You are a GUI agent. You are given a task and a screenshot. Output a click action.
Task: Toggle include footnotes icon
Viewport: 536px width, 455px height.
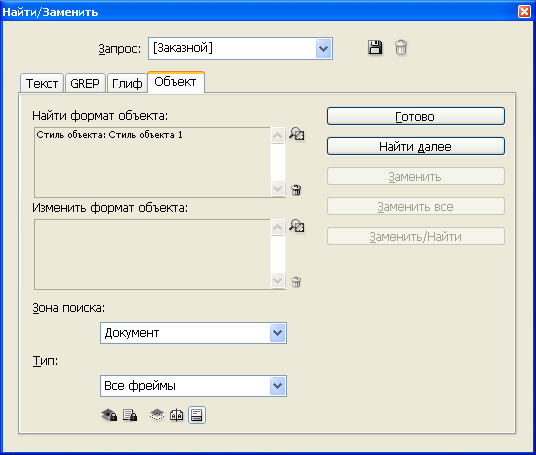[197, 415]
